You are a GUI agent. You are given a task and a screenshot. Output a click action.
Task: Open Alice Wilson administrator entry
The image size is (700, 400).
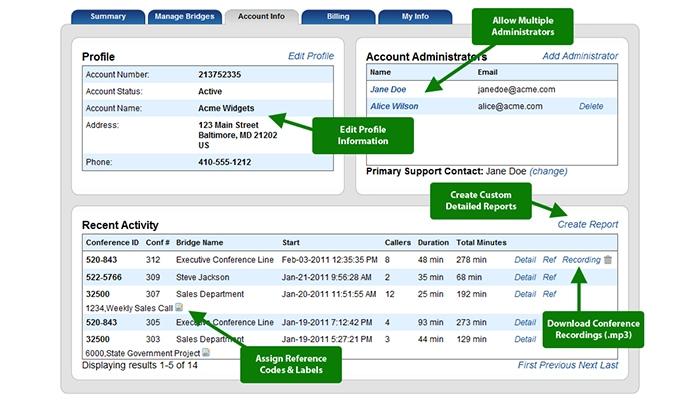coord(394,106)
